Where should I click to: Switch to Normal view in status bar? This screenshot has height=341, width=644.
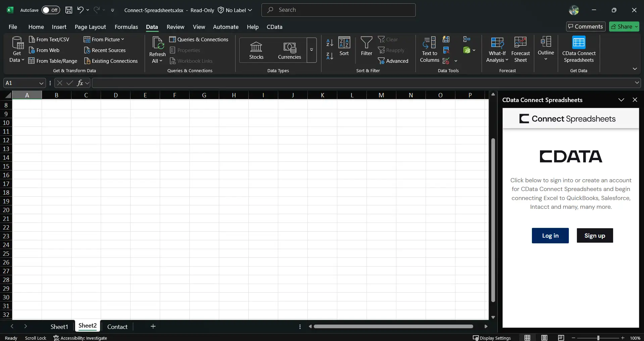(x=528, y=338)
